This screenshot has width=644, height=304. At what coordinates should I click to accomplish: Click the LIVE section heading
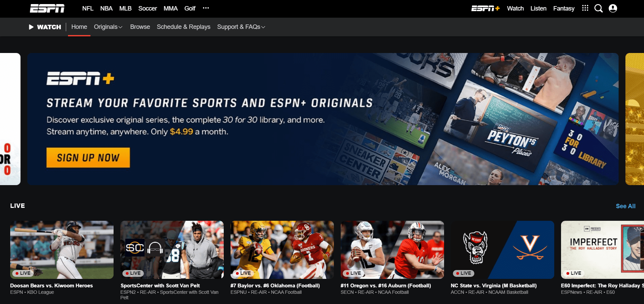tap(18, 206)
